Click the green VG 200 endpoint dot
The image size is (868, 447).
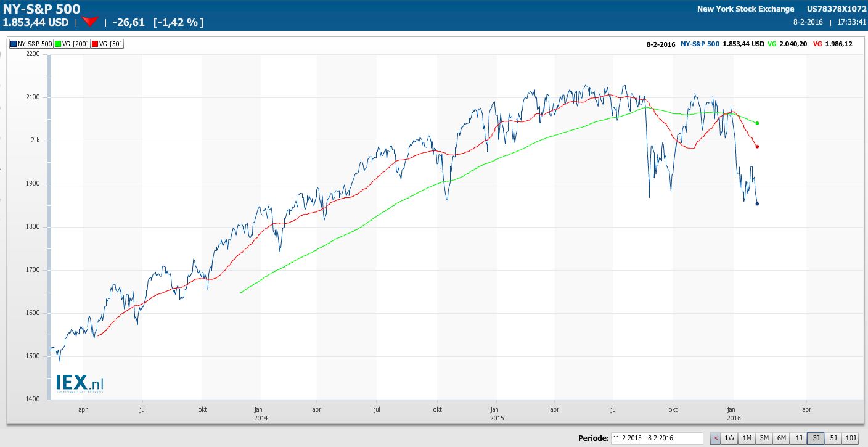pos(757,123)
